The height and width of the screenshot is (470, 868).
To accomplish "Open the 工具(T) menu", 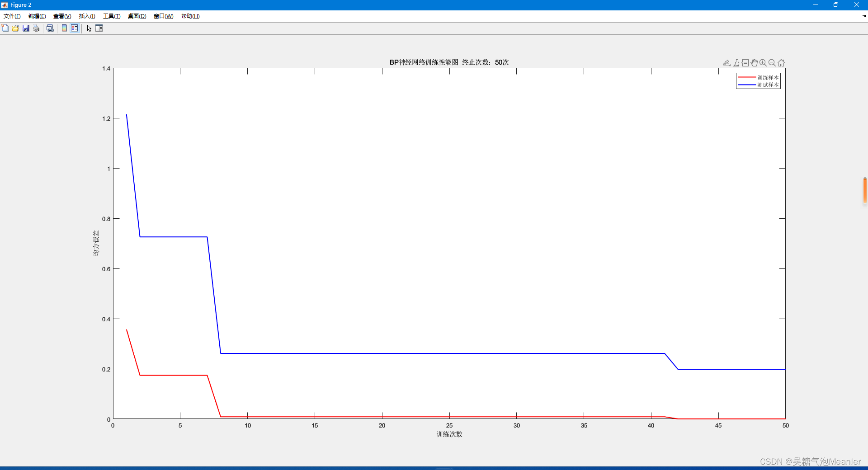I will 112,16.
